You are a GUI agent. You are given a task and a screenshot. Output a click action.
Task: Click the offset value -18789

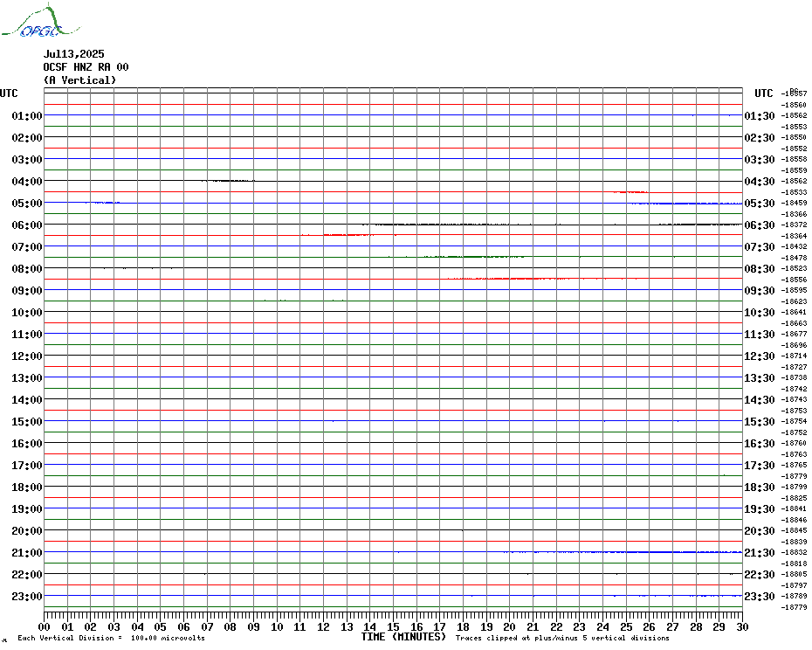(x=795, y=596)
